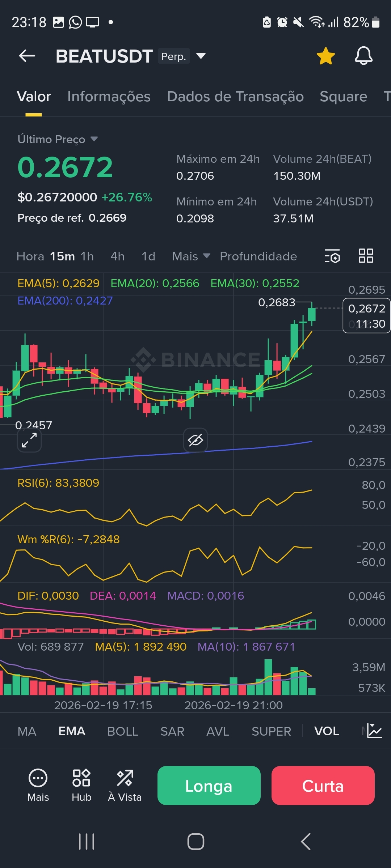Select the 4h timeframe

[x=117, y=256]
